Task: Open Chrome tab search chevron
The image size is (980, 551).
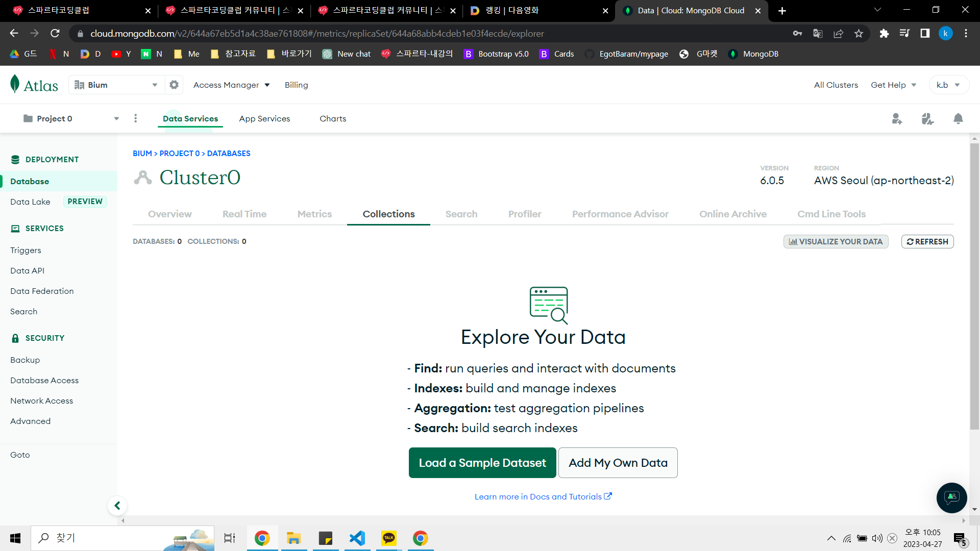Action: pos(877,10)
